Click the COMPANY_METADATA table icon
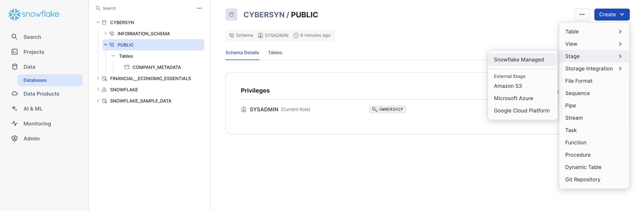 (127, 67)
